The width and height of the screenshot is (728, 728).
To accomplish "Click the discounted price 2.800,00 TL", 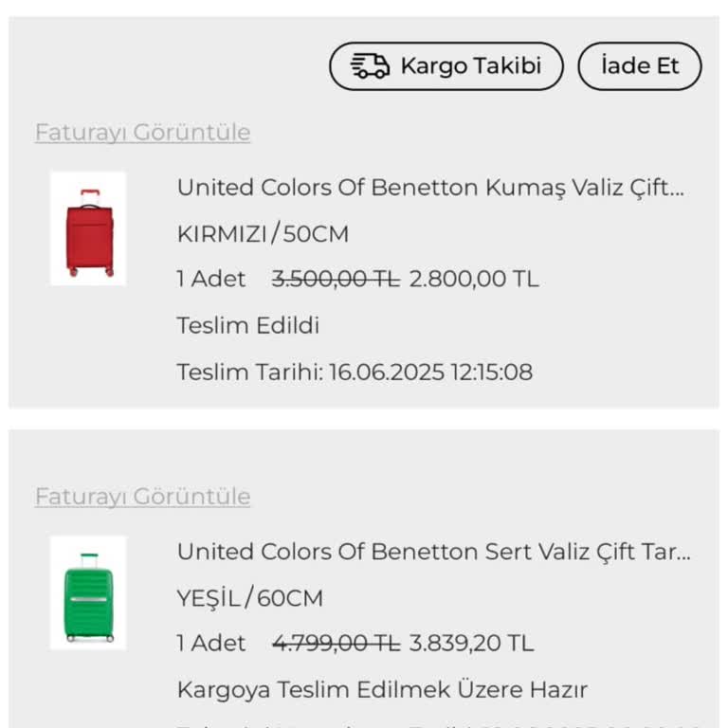I will point(474,280).
